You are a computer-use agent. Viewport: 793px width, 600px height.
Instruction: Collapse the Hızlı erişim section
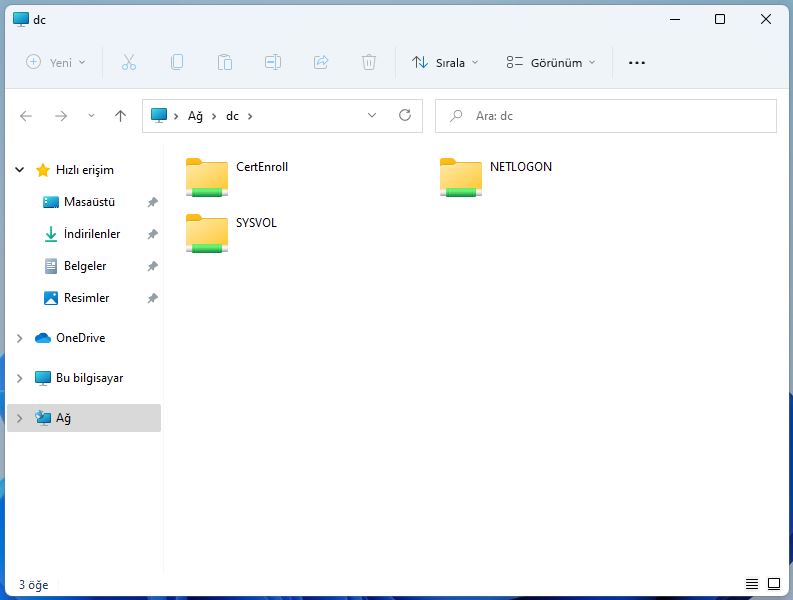(19, 170)
